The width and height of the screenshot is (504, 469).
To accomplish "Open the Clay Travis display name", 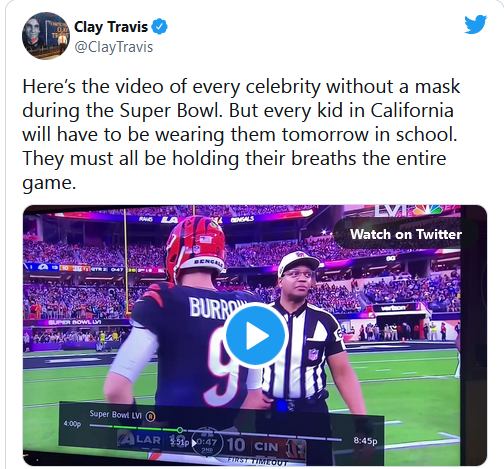I will point(111,27).
